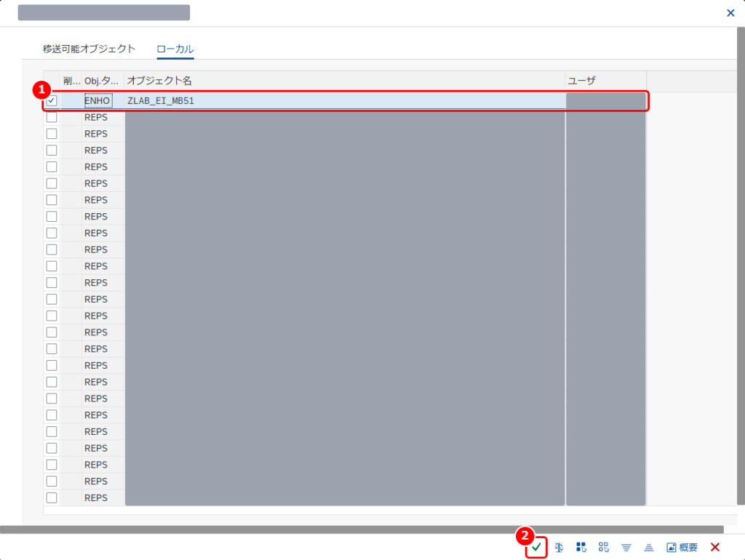
Task: Close the dialog with the top blue X
Action: [730, 13]
